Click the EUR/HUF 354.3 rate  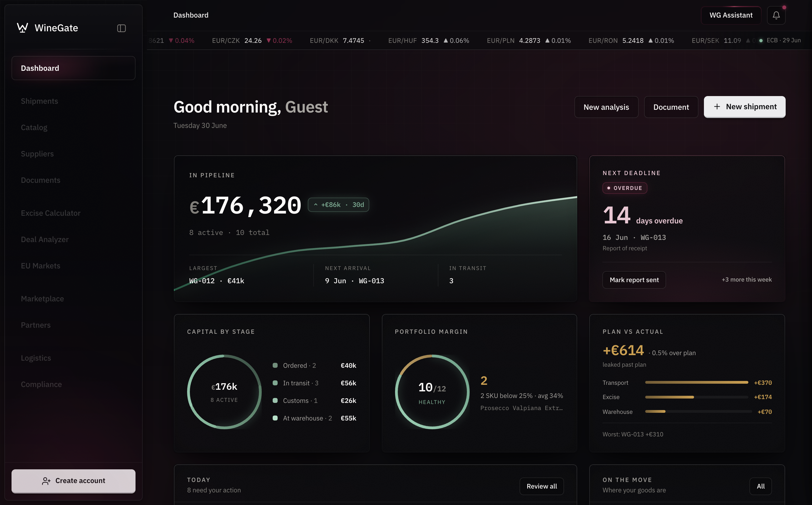point(428,40)
